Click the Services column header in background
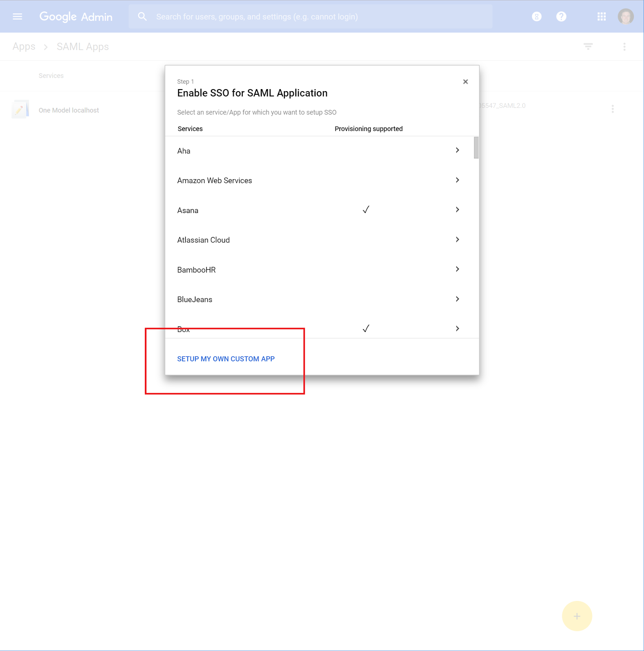This screenshot has height=651, width=644. [51, 76]
